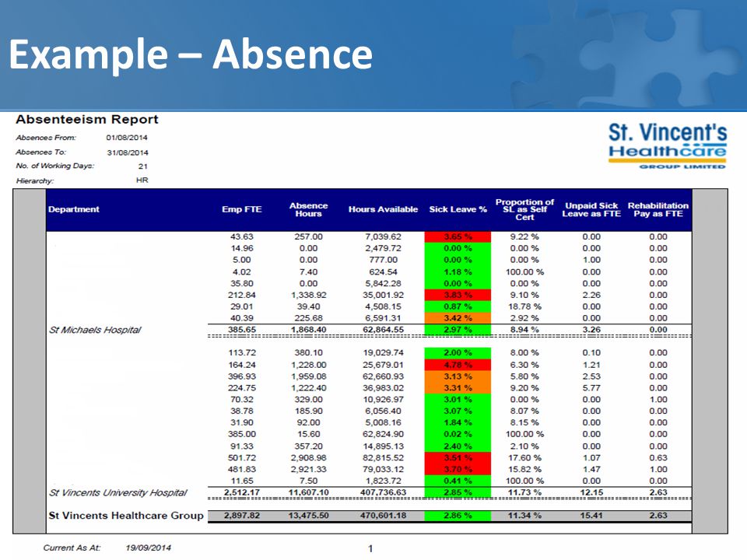Click the 'St Michaels Hospital' subtotal label
747x560 pixels.
95,330
